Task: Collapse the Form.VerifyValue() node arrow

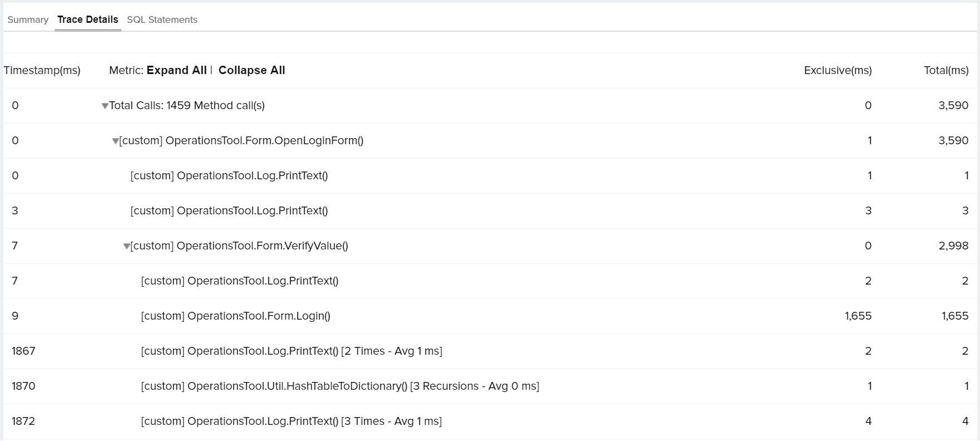Action: 126,247
